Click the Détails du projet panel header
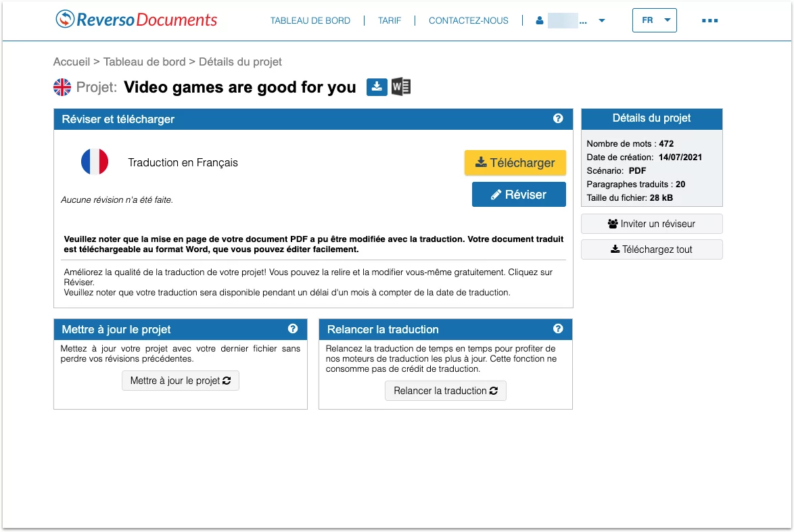Image resolution: width=794 pixels, height=532 pixels. click(652, 118)
